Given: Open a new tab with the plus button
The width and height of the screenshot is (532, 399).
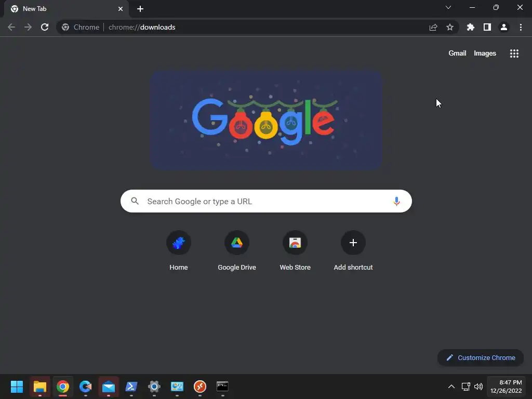Looking at the screenshot, I should [140, 9].
